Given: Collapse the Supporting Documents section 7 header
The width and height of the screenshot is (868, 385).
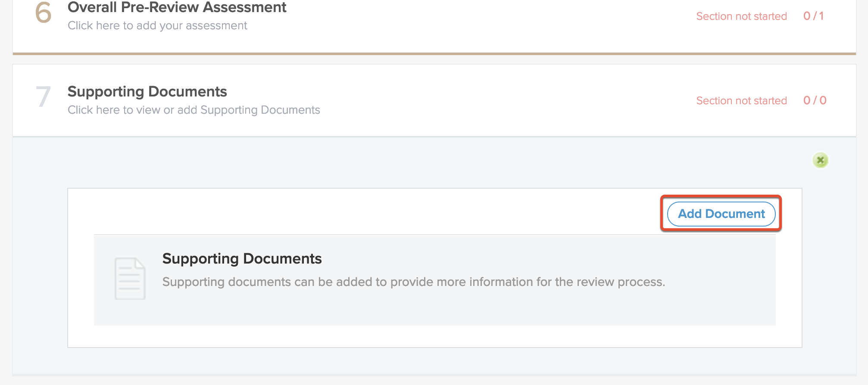Looking at the screenshot, I should [x=434, y=100].
